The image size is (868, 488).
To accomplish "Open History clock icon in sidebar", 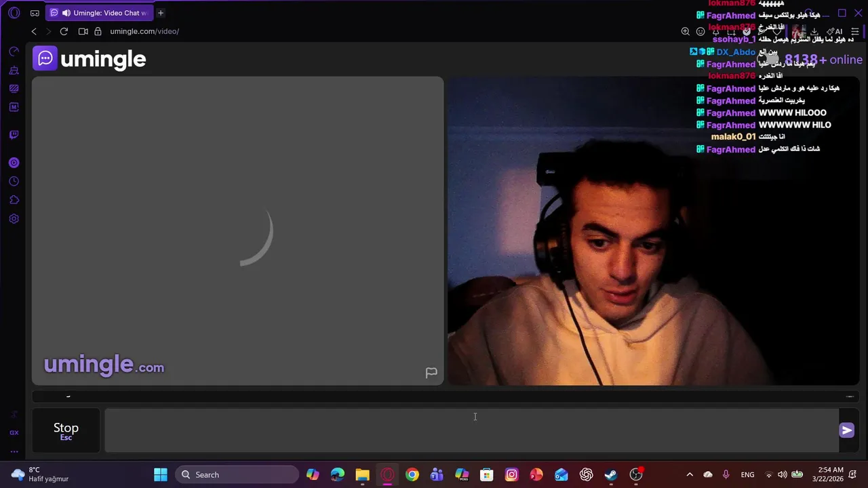I will click(14, 181).
